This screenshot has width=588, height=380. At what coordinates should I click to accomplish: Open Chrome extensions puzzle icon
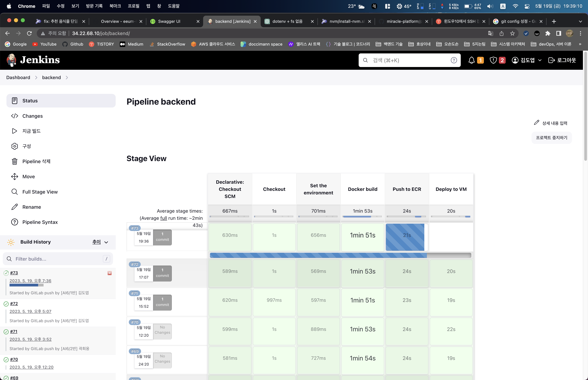point(548,33)
